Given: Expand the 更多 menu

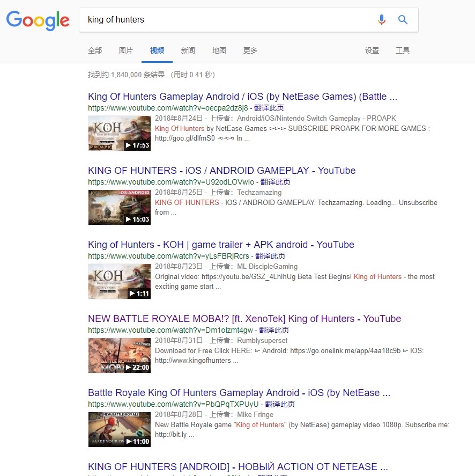Looking at the screenshot, I should 250,50.
